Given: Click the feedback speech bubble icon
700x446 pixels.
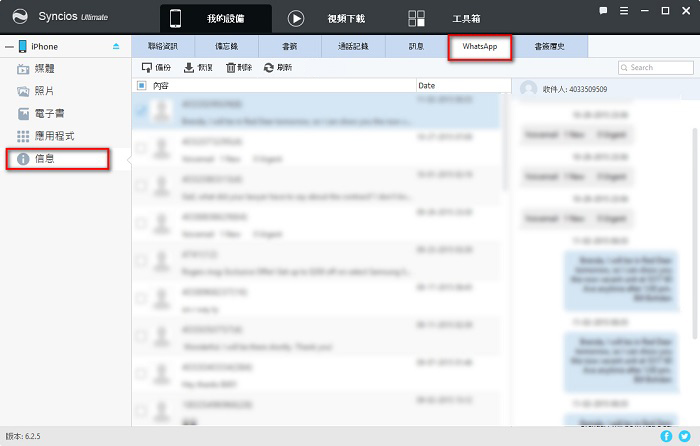Looking at the screenshot, I should coord(603,11).
